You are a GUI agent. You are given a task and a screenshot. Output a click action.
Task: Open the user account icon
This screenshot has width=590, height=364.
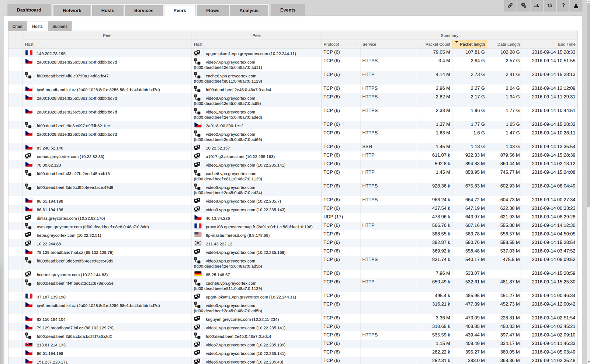(576, 6)
